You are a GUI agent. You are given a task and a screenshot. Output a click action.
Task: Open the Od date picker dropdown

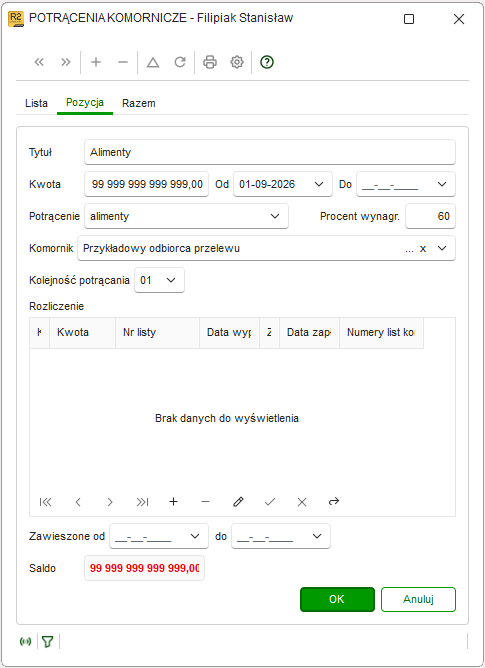[319, 184]
